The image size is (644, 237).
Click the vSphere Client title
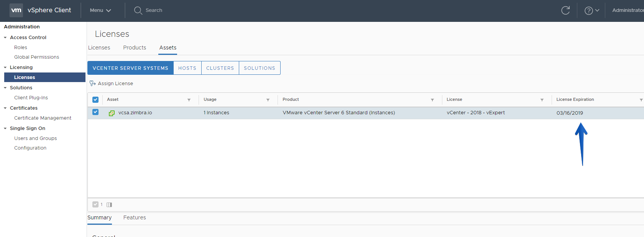49,10
